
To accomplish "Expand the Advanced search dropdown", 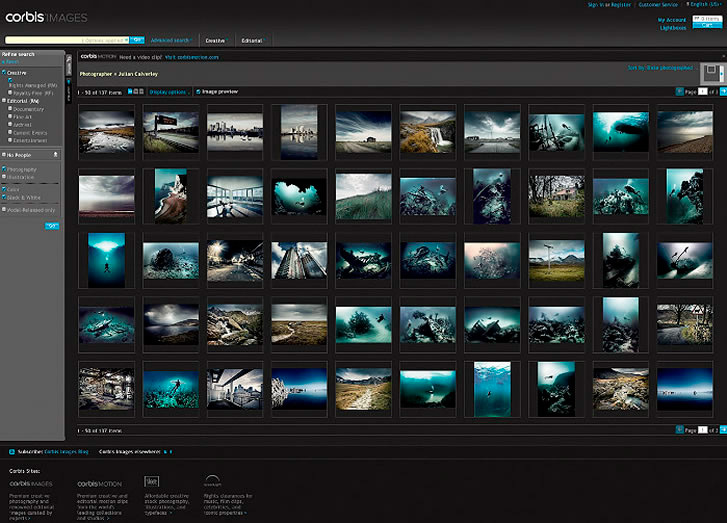I will click(172, 40).
